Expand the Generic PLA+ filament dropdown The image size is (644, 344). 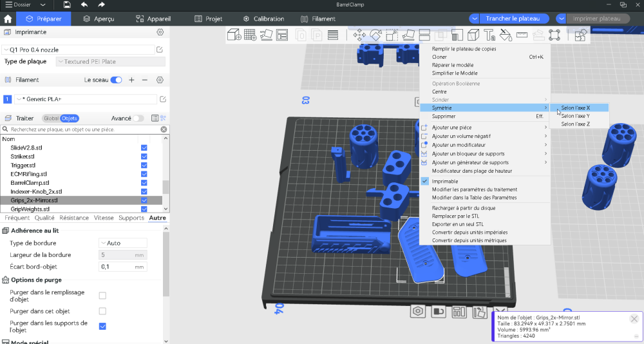85,99
